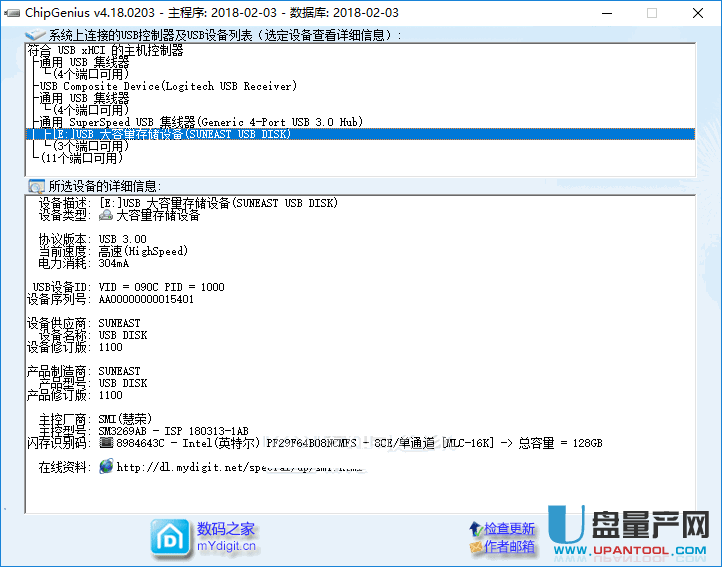Open the 检查更新 link
The image size is (722, 567).
(509, 529)
